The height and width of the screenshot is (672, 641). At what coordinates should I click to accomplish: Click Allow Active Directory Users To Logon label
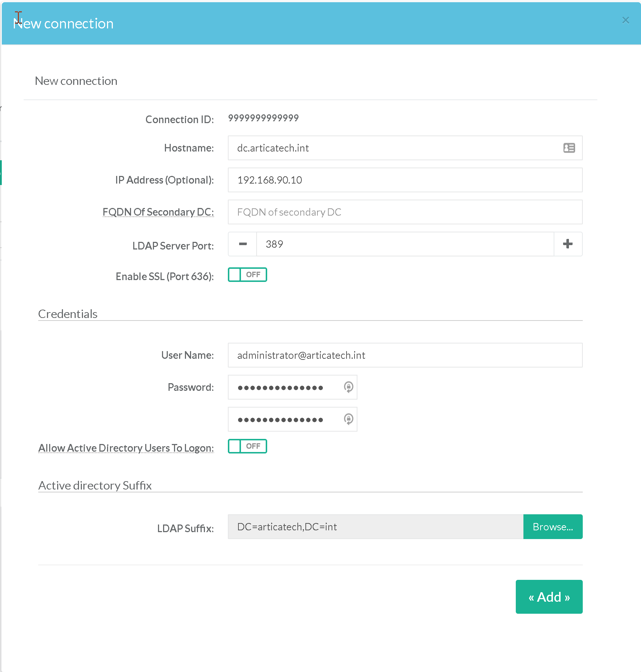pyautogui.click(x=126, y=448)
